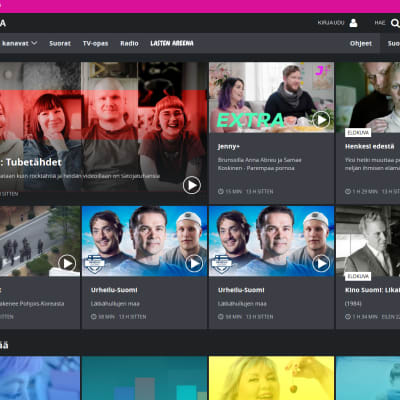
Task: Click clock icon on second Urheilu-Suomi card
Action: tap(221, 317)
